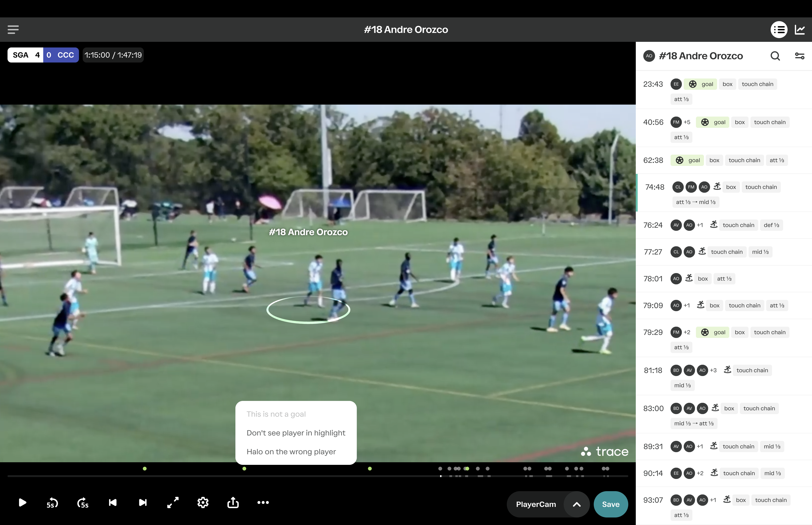Search moments with the magnifier icon
812x525 pixels.
click(775, 56)
